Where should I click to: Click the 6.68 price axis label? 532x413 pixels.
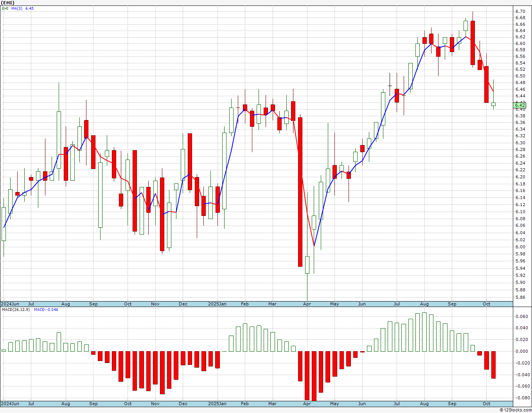coord(520,18)
